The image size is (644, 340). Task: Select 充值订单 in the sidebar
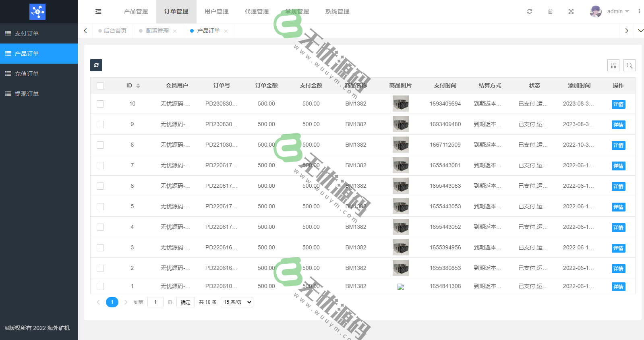tap(39, 74)
